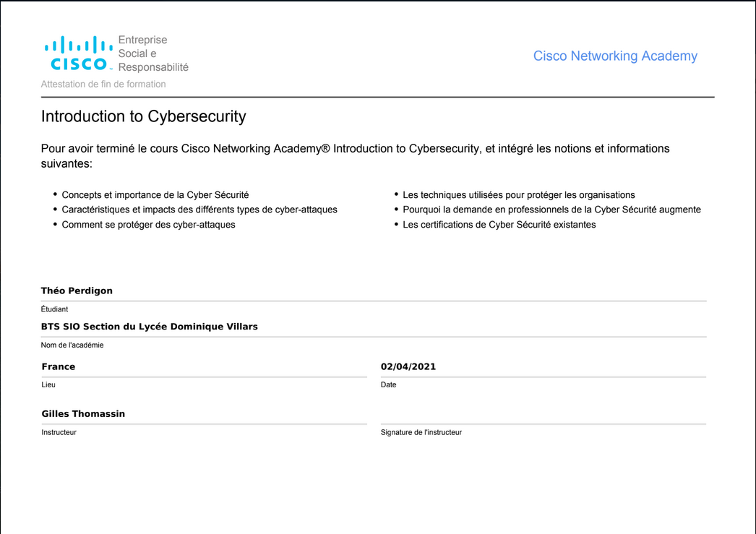This screenshot has width=756, height=534.
Task: Click the instructor name Gilles Thomassin
Action: pyautogui.click(x=83, y=413)
